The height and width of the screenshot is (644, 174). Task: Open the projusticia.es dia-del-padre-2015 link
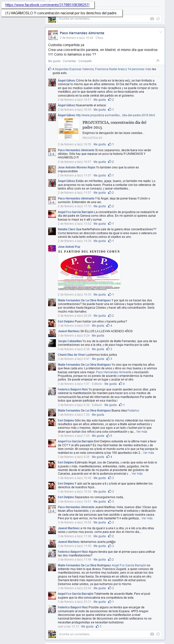pyautogui.click(x=115, y=115)
